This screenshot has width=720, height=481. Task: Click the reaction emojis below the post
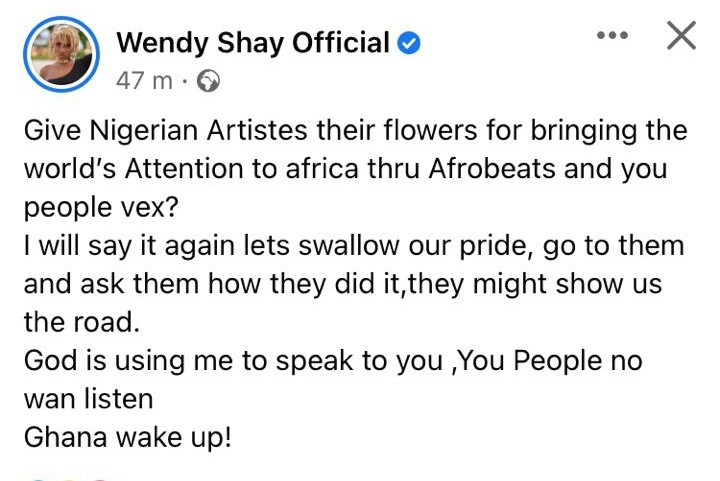pos(69,479)
